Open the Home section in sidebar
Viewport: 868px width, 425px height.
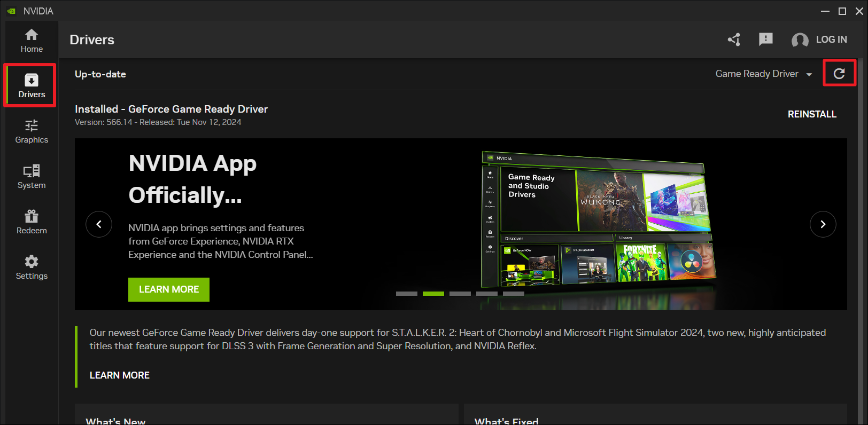click(32, 41)
